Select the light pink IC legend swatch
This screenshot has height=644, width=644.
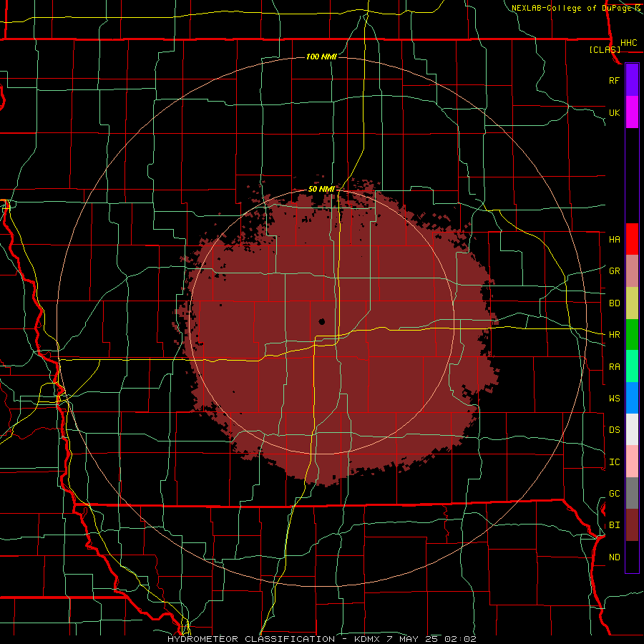pyautogui.click(x=632, y=462)
